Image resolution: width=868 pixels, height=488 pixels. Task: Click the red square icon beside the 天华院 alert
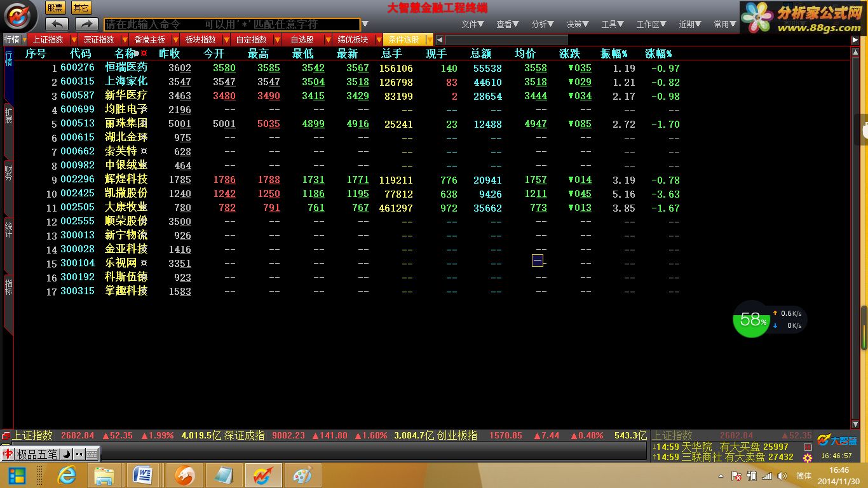click(x=808, y=447)
